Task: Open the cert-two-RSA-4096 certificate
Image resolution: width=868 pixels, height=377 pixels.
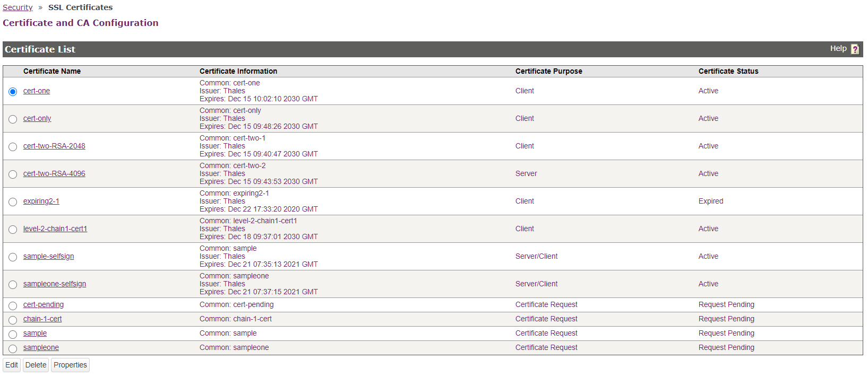Action: click(x=54, y=173)
